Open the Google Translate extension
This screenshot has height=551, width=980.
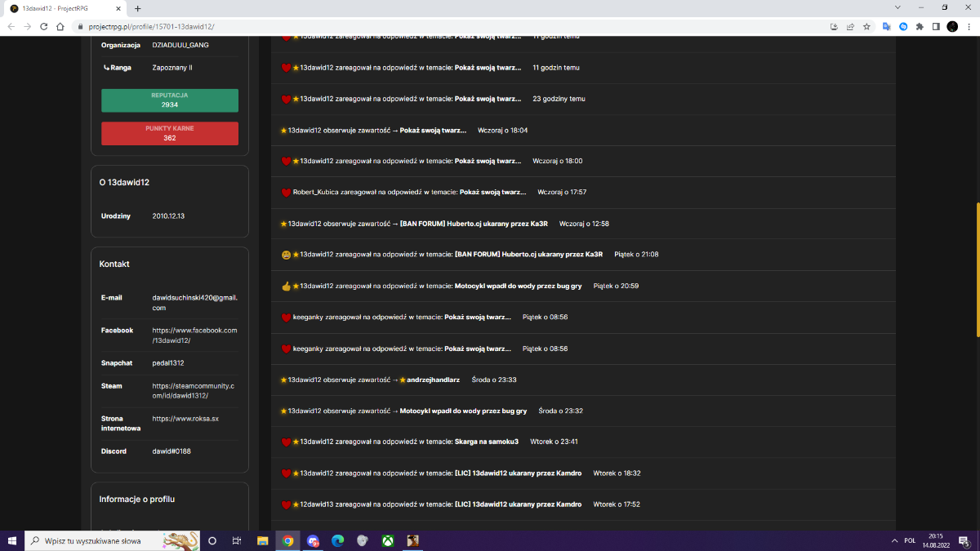click(x=886, y=26)
